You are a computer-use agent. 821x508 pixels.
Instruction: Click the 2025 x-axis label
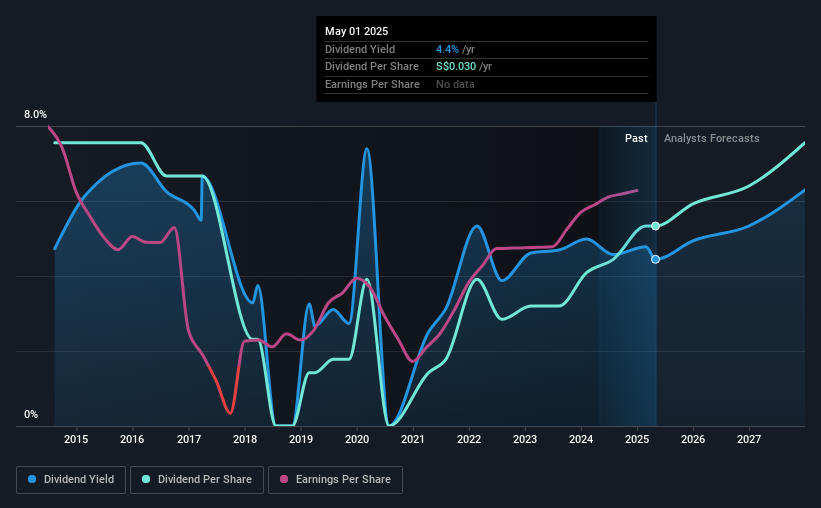[x=637, y=439]
